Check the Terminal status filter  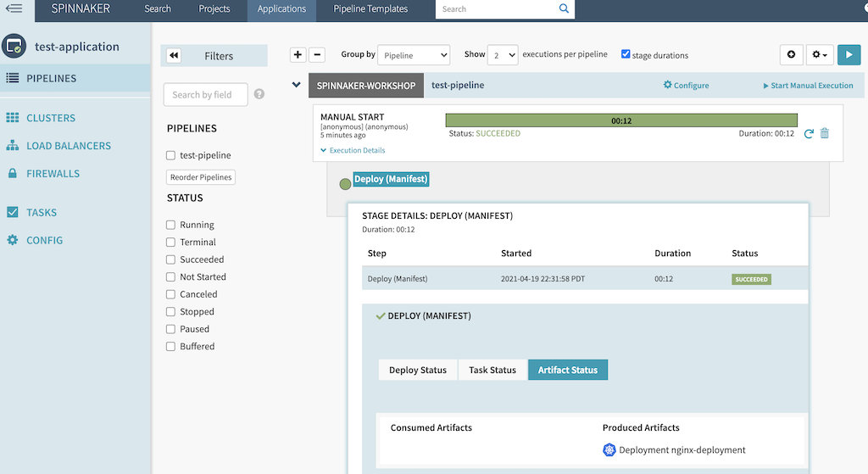coord(170,242)
